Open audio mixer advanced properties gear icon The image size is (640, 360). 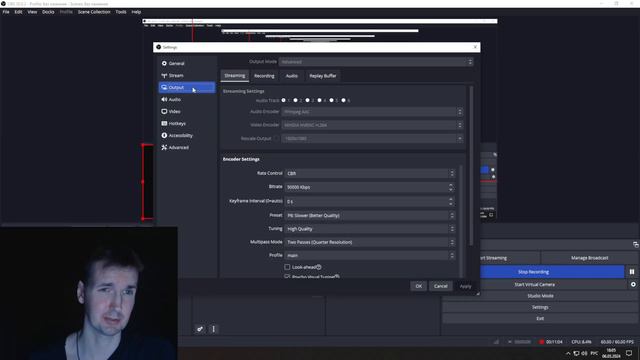(x=200, y=329)
